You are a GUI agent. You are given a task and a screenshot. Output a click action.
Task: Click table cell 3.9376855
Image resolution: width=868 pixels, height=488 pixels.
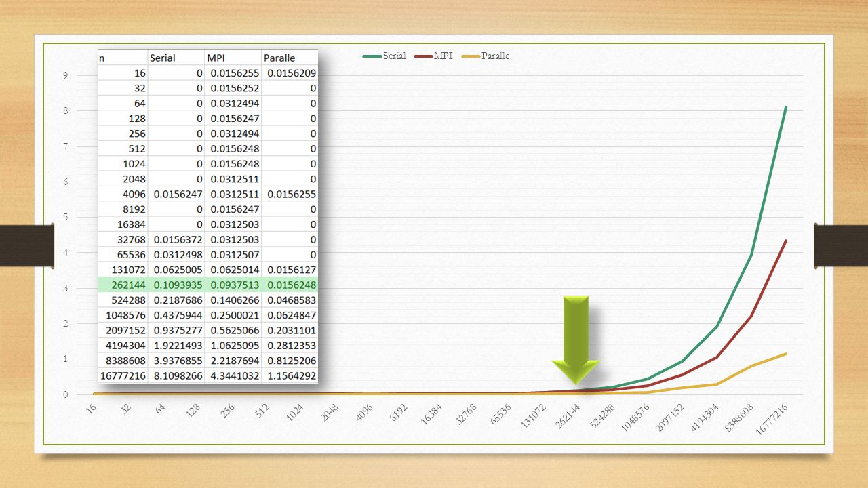178,361
